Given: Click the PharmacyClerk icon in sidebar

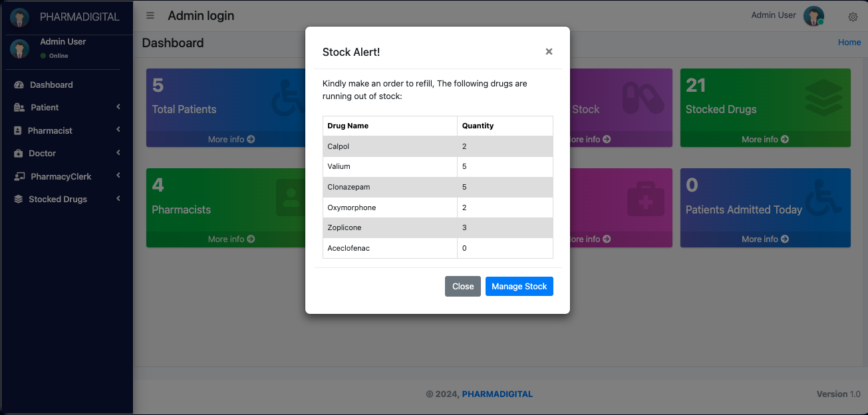Looking at the screenshot, I should point(19,177).
